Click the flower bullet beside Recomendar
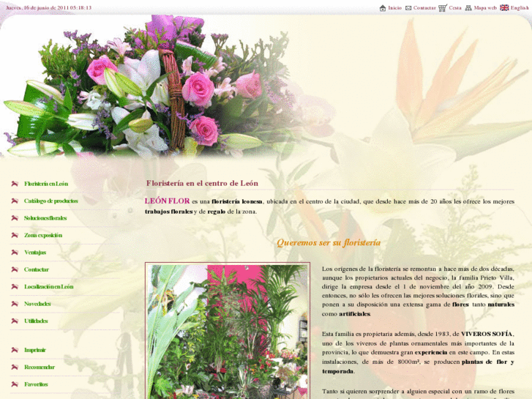The image size is (532, 399). [15, 367]
